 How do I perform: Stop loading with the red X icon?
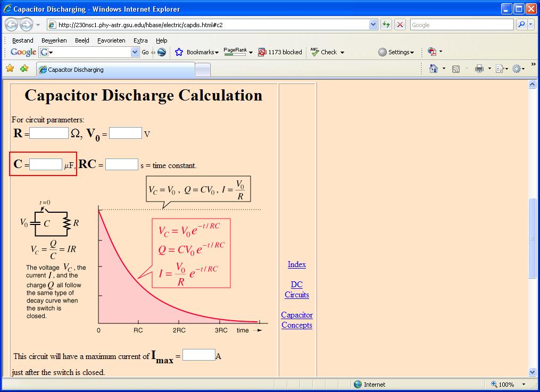click(x=400, y=25)
